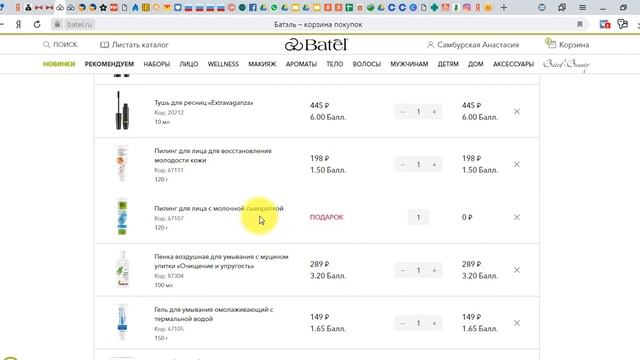Remove Гель для умывания омолаживающий item
Screen dimensions: 640x360
tap(517, 323)
